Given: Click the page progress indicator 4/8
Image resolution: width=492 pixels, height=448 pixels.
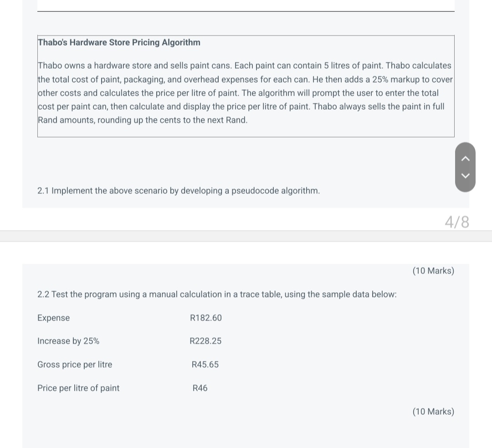Looking at the screenshot, I should click(x=457, y=222).
